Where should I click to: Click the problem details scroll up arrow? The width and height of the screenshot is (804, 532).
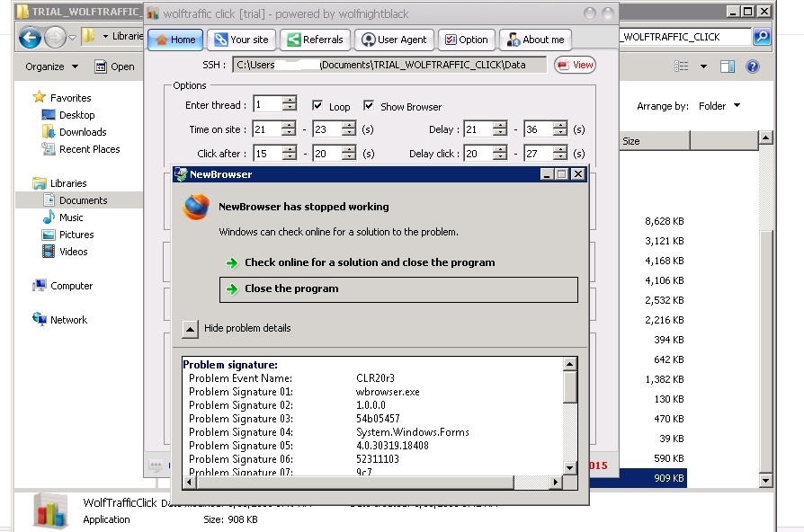point(569,365)
